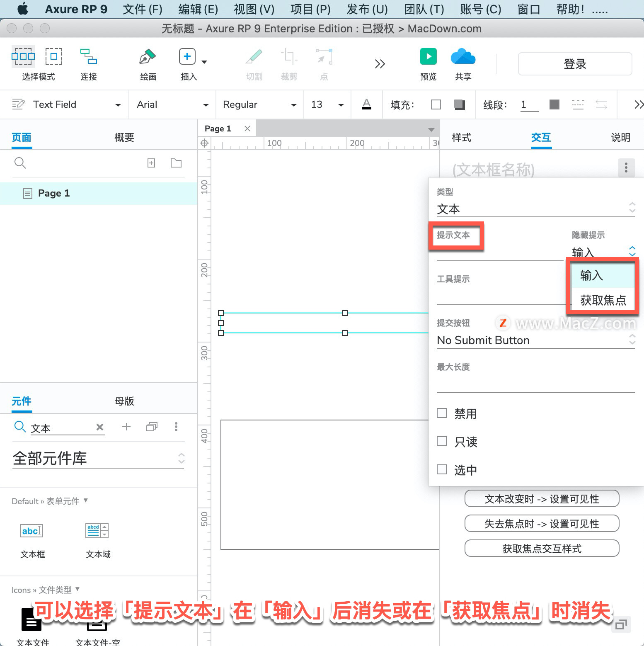Open the 全部元件库 library dropdown
Screen dimensions: 644x646
pos(98,458)
